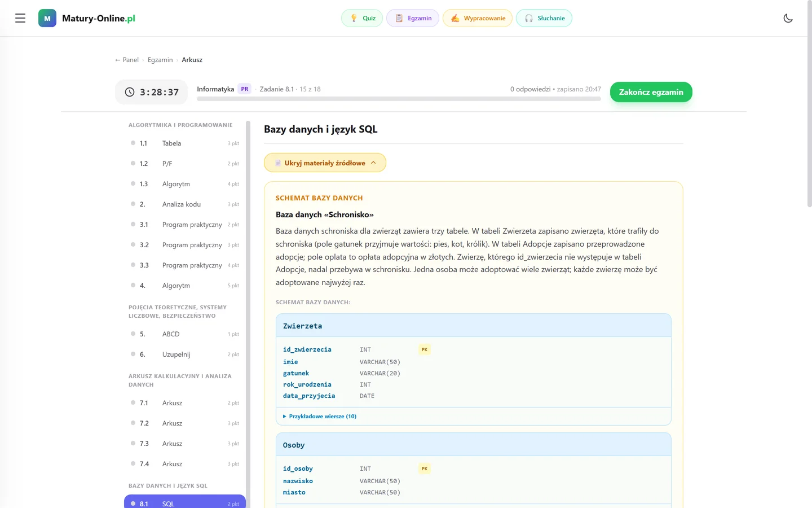Screen dimensions: 812x508
Task: Click the Arkusz breadcrumb
Action: 192,60
